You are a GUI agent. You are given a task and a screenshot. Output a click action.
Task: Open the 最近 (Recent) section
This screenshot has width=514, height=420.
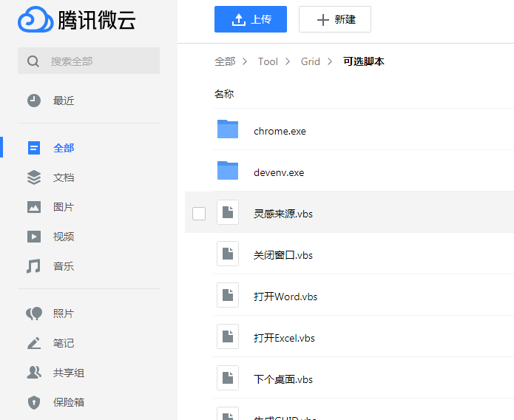pyautogui.click(x=64, y=101)
